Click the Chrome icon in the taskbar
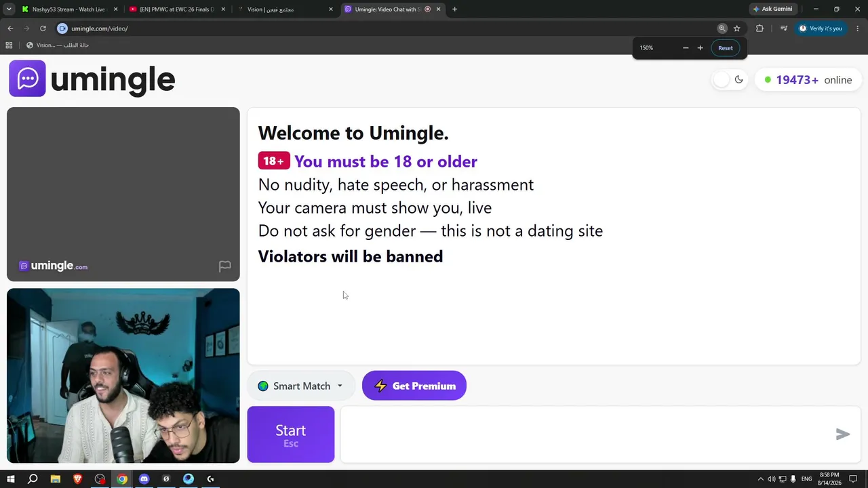 [x=122, y=479]
